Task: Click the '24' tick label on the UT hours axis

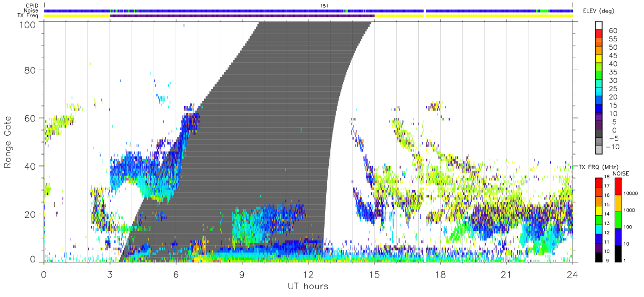Action: click(573, 276)
